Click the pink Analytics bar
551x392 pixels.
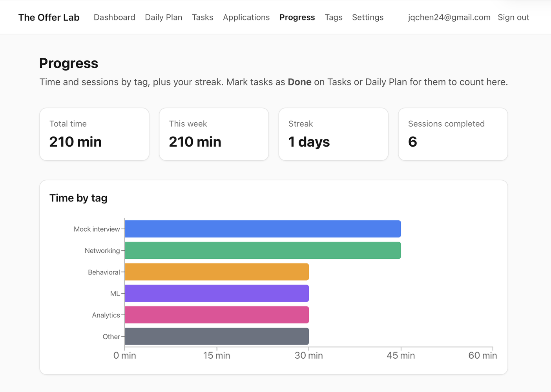tap(217, 315)
